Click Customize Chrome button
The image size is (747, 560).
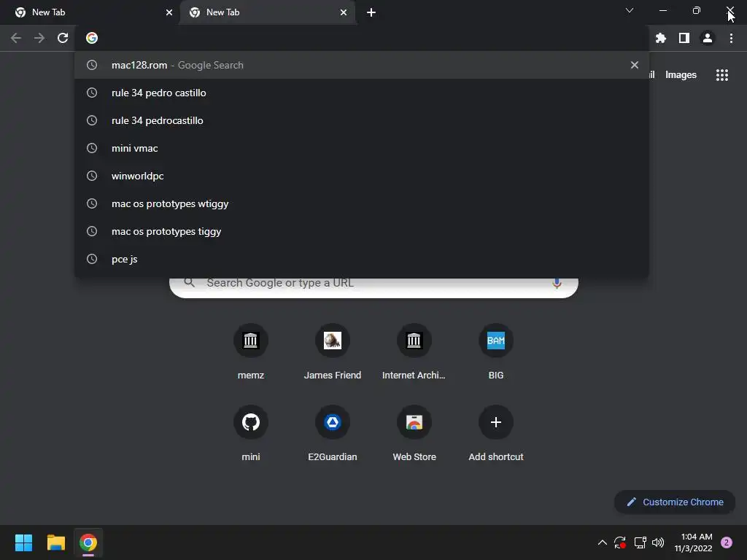point(675,502)
